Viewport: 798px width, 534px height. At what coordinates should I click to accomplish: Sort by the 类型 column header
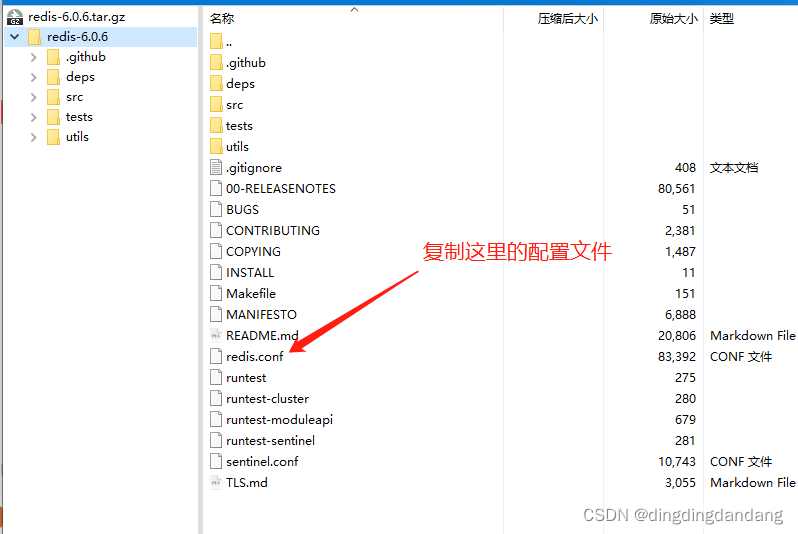(x=722, y=19)
